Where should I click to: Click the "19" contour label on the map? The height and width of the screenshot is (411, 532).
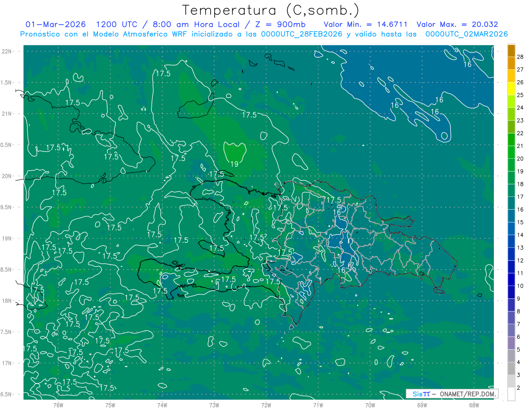tap(235, 164)
